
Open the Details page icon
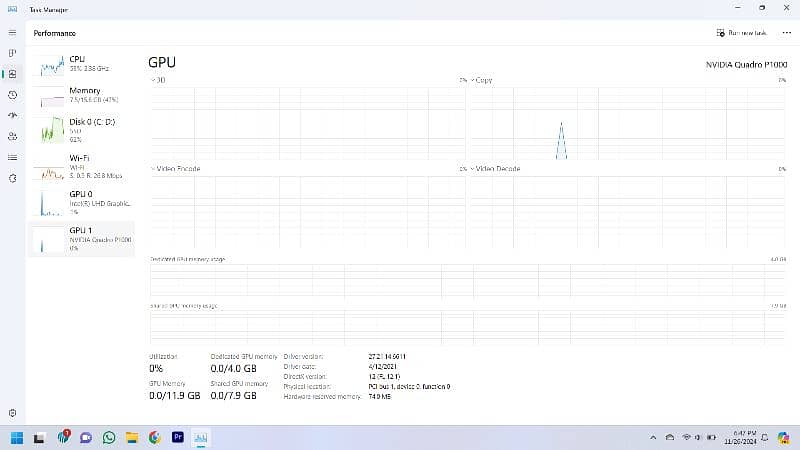[x=12, y=157]
